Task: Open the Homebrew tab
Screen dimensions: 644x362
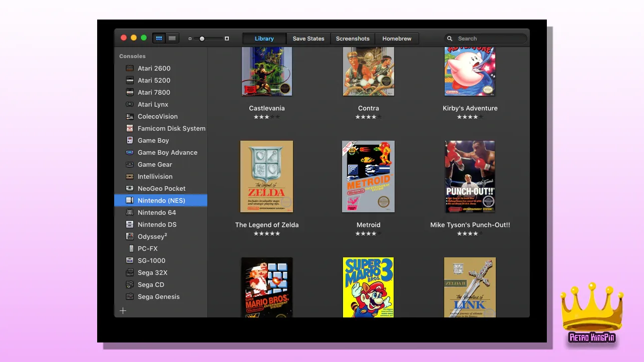Action: pos(397,39)
